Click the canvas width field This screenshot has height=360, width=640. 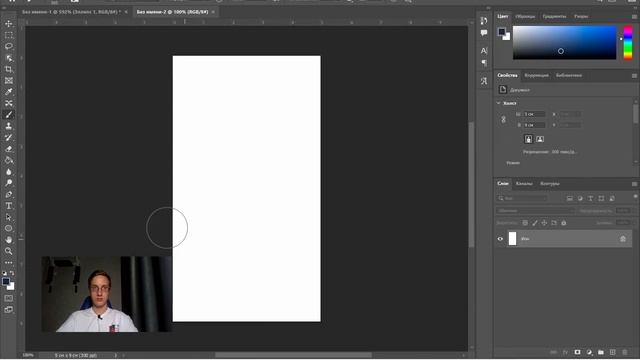point(535,114)
